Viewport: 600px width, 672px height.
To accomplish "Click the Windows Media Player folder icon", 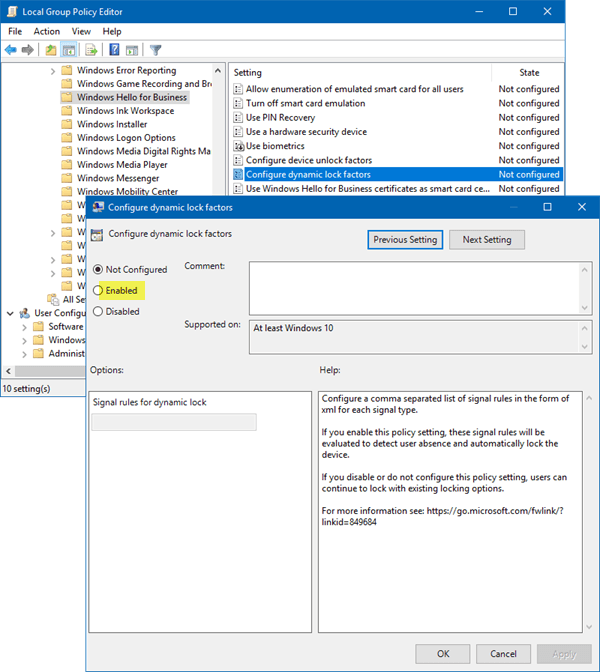I will click(66, 165).
